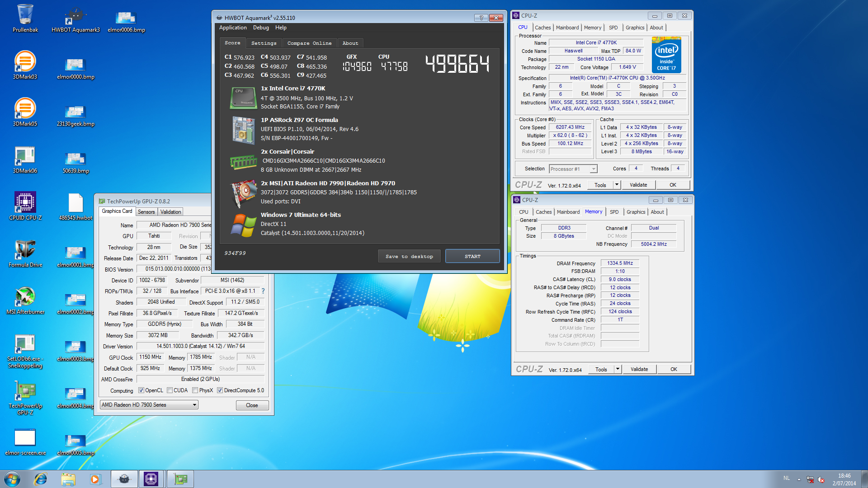Open the Help menu in Aquamark
Screen dimensions: 868x488
coord(281,28)
